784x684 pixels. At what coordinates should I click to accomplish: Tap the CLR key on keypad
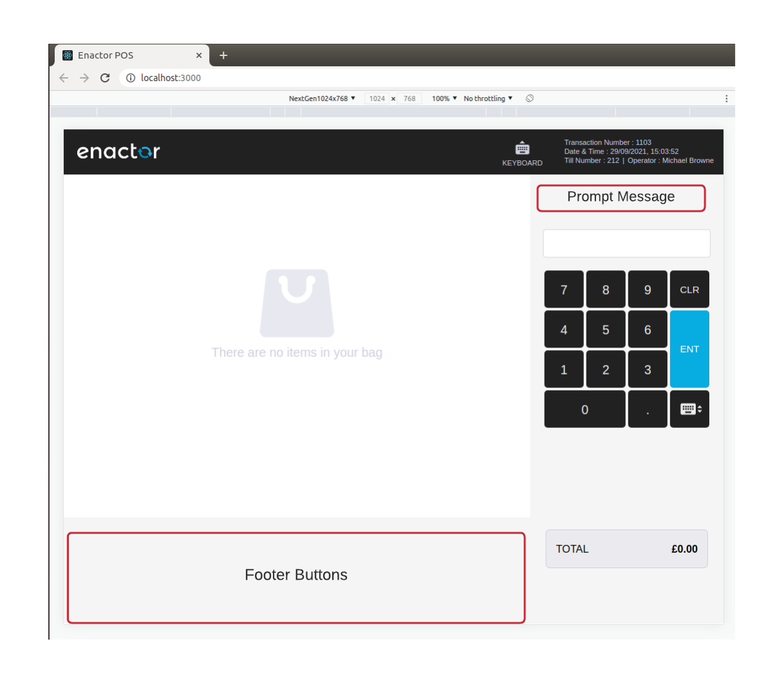[x=689, y=290]
